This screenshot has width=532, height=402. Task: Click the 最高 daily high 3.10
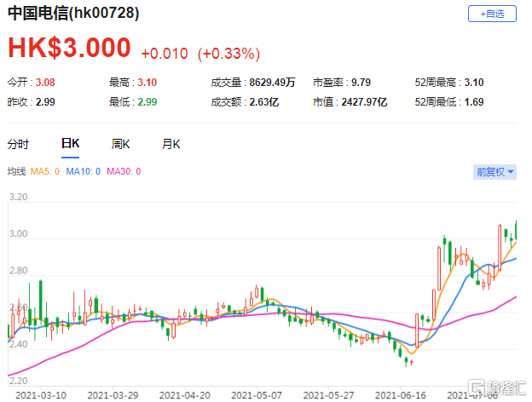tap(147, 83)
